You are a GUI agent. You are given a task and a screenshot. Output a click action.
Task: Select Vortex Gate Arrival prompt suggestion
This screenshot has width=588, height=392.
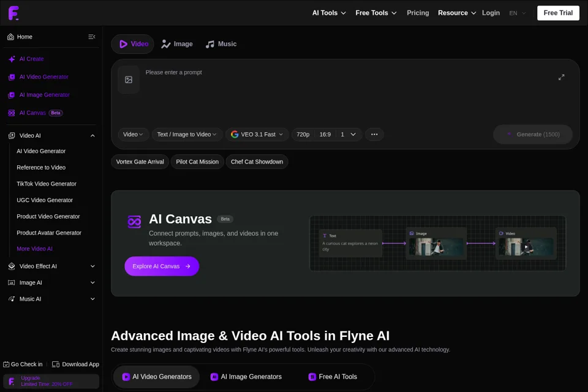pyautogui.click(x=140, y=162)
